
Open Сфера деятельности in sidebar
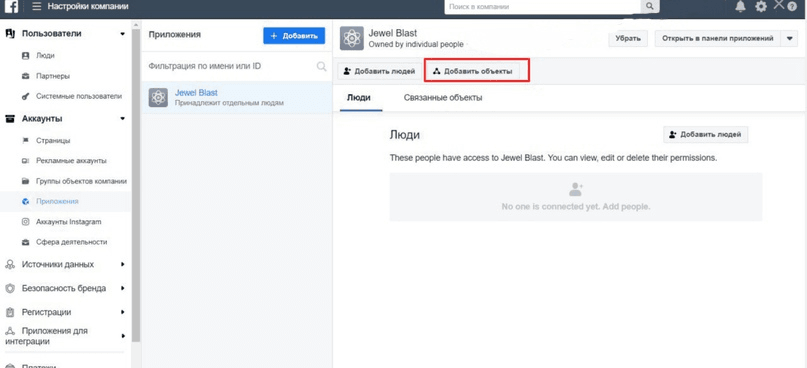72,242
